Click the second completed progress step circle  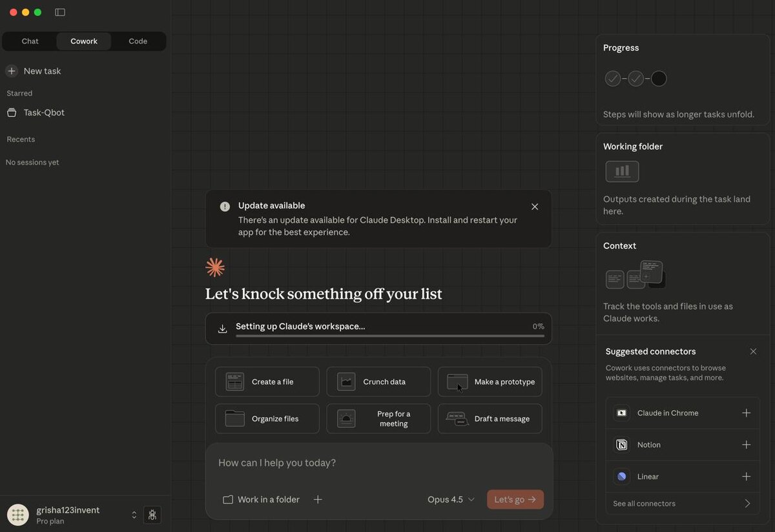(x=636, y=79)
